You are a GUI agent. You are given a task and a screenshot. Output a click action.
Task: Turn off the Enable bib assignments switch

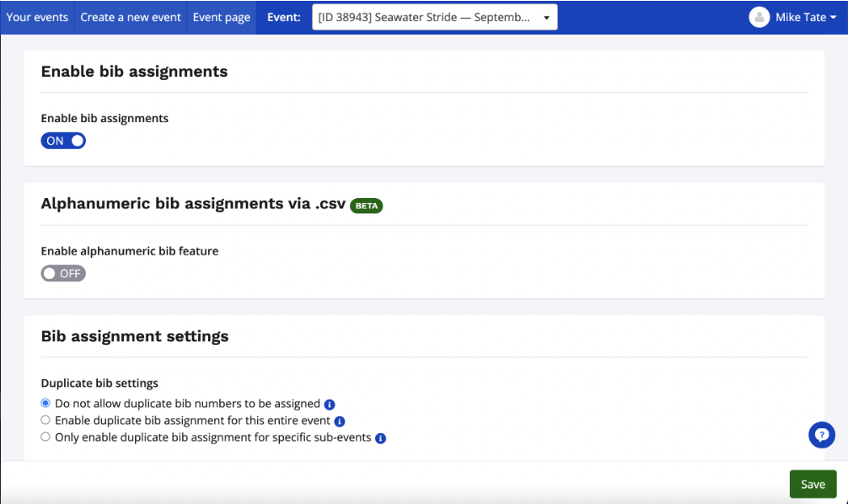pos(63,141)
